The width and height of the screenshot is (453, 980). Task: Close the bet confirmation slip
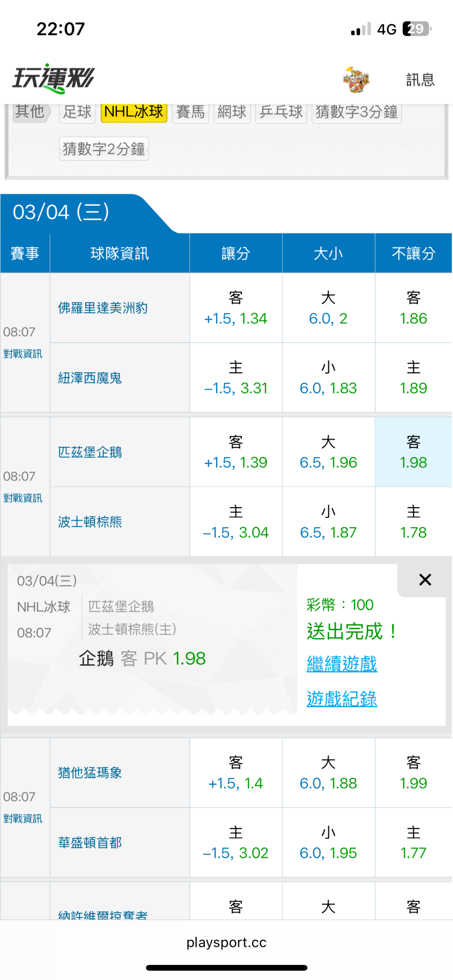click(x=425, y=580)
